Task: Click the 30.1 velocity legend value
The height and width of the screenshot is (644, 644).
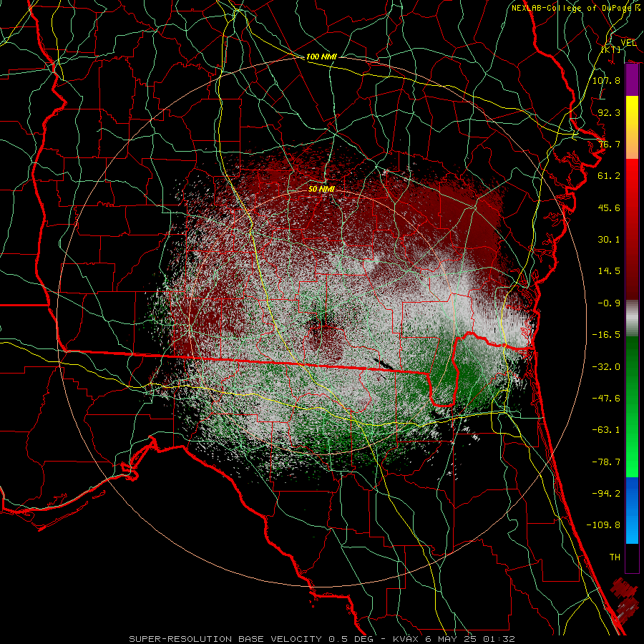Action: click(x=609, y=240)
